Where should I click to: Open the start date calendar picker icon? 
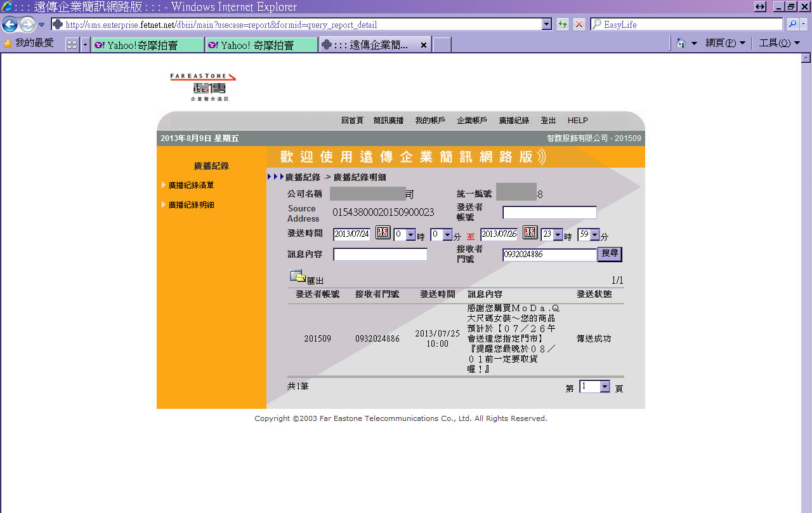tap(383, 233)
